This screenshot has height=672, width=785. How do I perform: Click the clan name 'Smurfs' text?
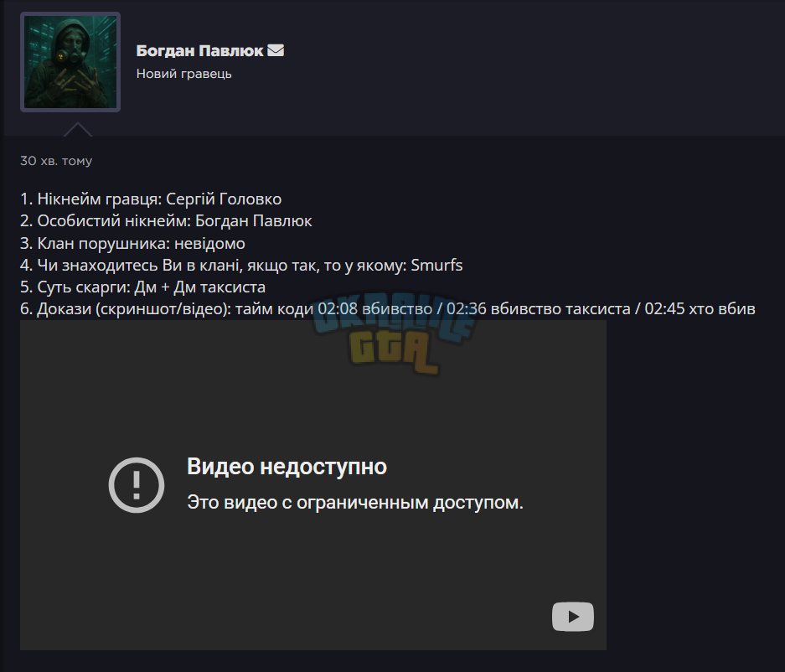point(436,265)
